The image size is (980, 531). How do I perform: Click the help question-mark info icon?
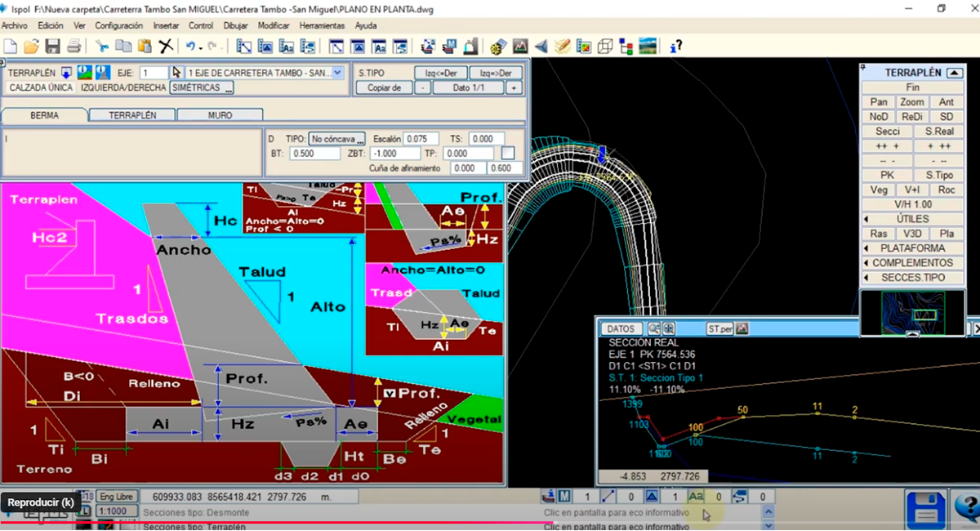click(675, 46)
